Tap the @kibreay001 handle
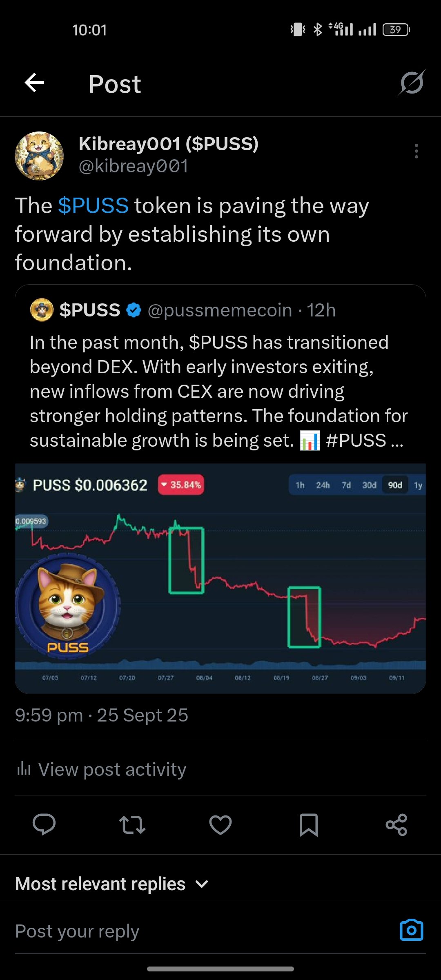This screenshot has width=441, height=980. [x=133, y=166]
